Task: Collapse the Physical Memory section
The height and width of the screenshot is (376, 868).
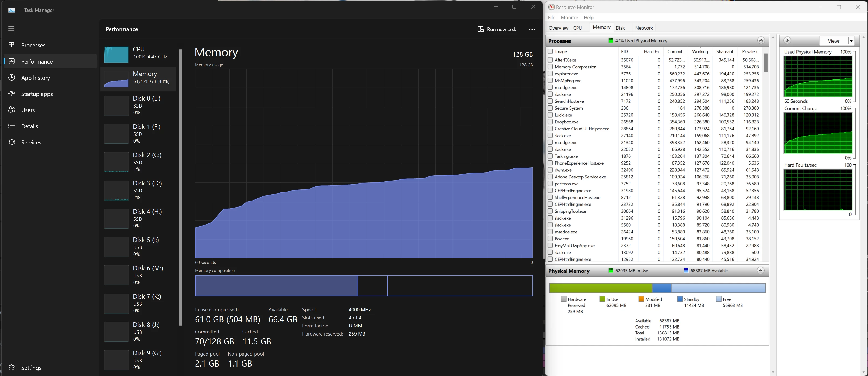Action: pos(760,270)
